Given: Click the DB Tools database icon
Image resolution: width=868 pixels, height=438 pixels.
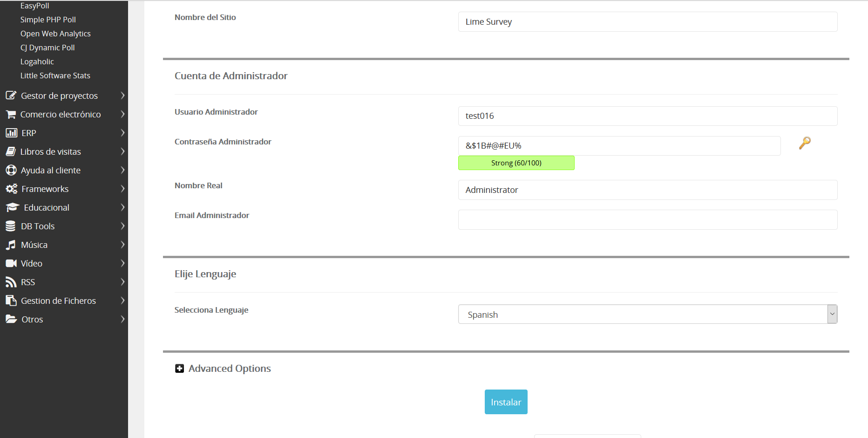Looking at the screenshot, I should click(11, 226).
